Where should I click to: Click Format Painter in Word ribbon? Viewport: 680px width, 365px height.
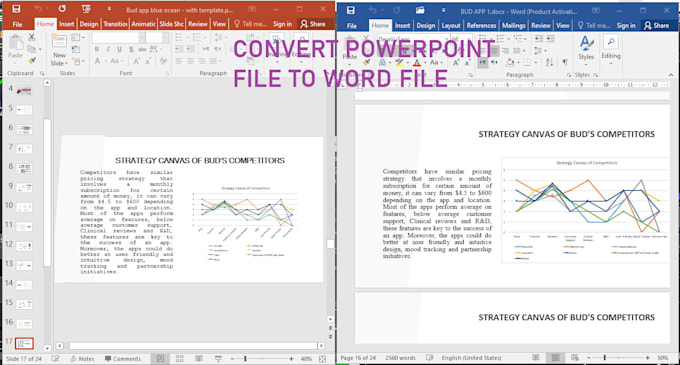[x=367, y=63]
